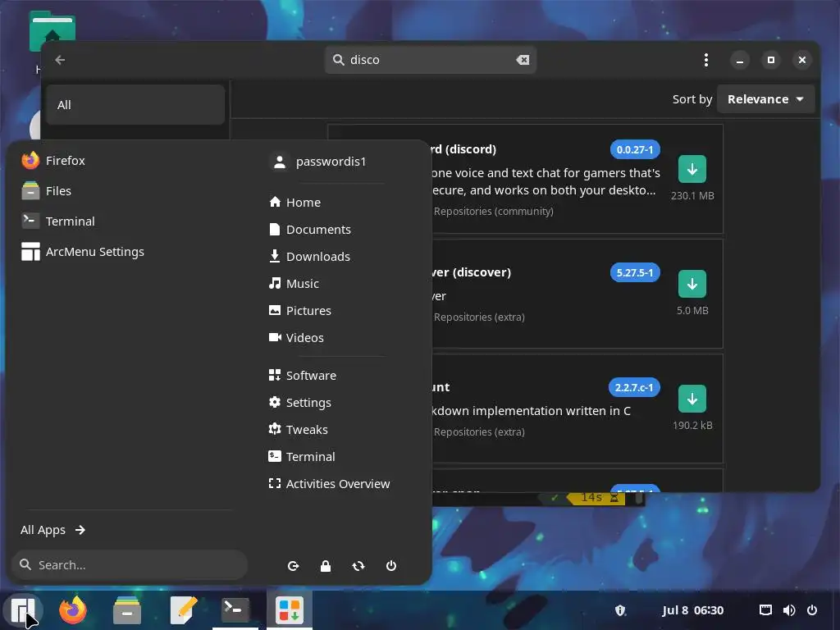Click the network icon in the system tray

point(765,610)
